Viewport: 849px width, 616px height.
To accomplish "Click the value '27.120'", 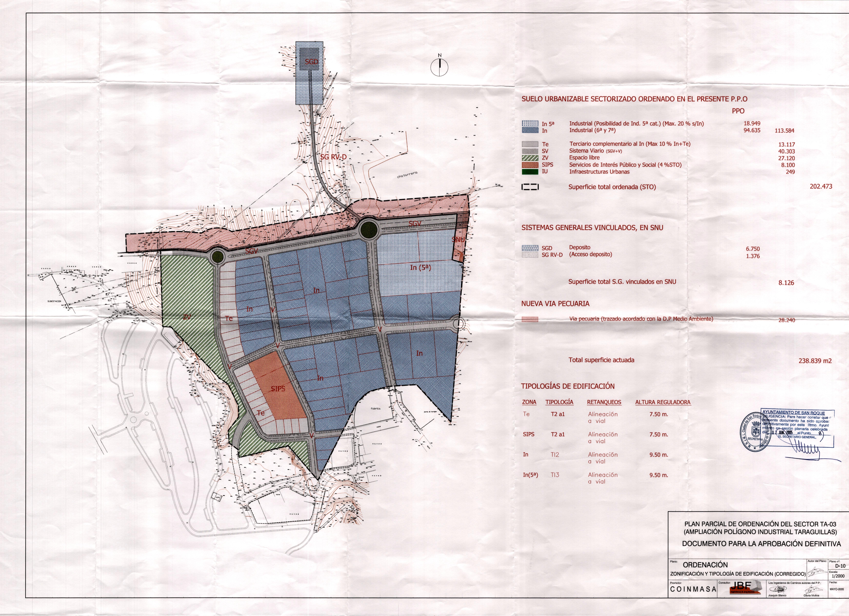I will tap(786, 158).
